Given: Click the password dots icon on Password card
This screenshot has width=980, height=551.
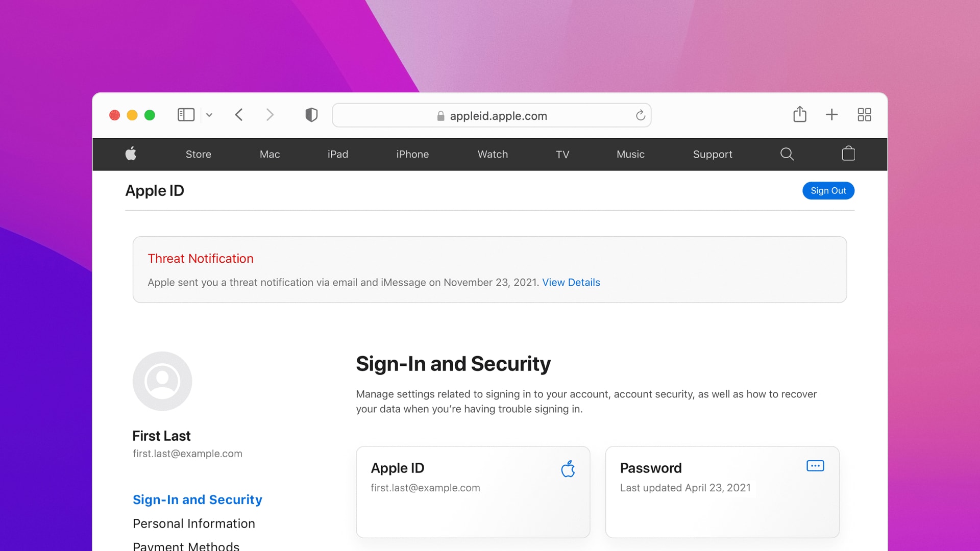Looking at the screenshot, I should pos(815,466).
